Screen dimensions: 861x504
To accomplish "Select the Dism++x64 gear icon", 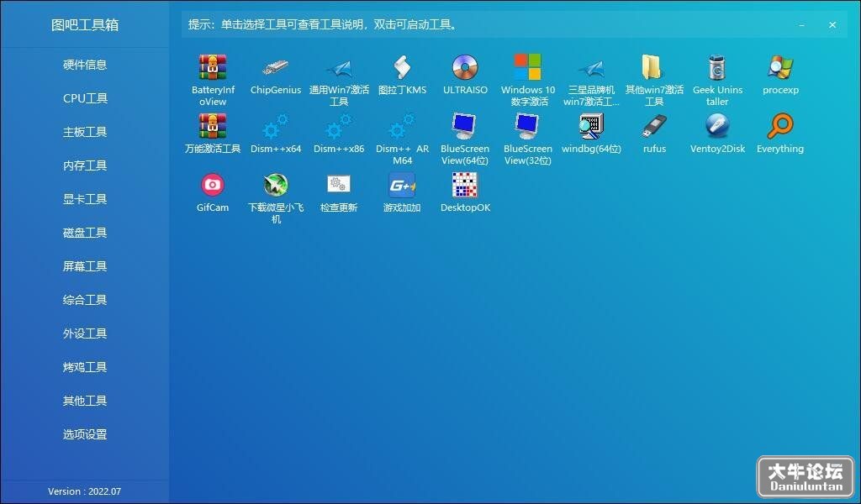I will click(276, 126).
